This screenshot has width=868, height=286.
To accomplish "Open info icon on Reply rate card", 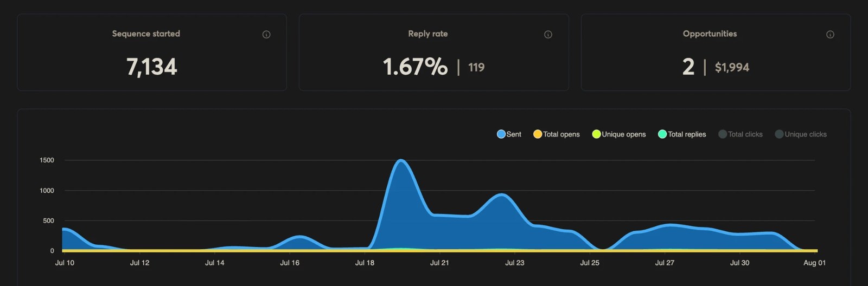I will (548, 34).
